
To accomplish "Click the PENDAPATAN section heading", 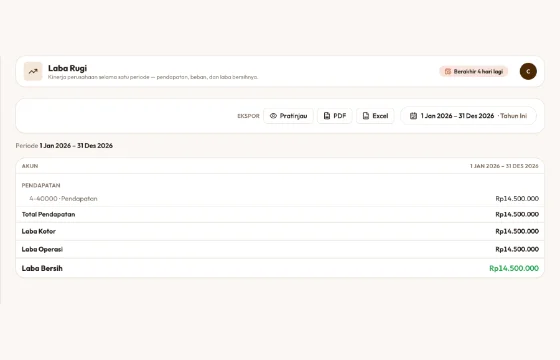I will tap(41, 185).
